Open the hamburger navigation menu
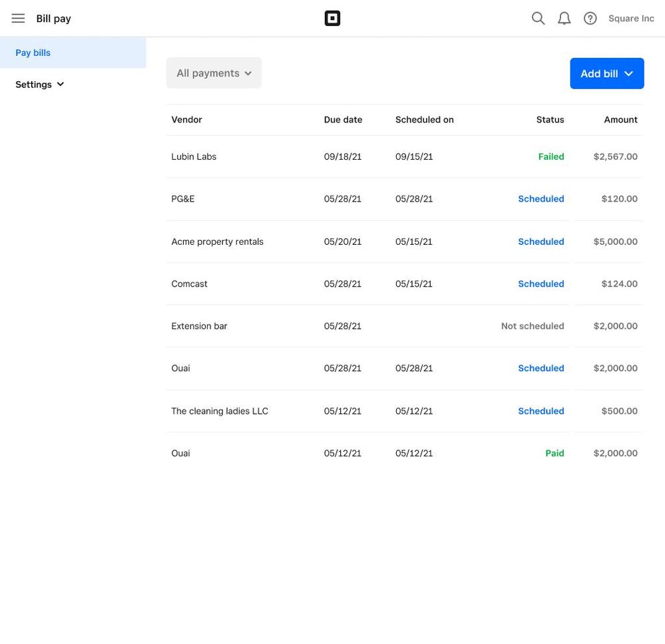The width and height of the screenshot is (665, 644). 18,19
